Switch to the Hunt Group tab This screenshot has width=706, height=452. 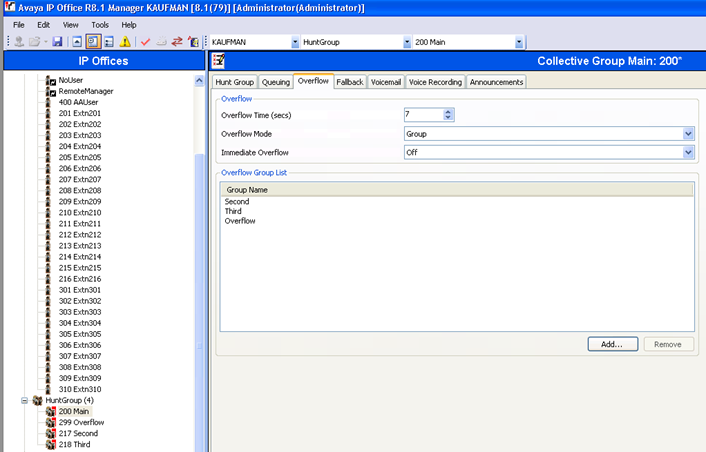coord(235,82)
